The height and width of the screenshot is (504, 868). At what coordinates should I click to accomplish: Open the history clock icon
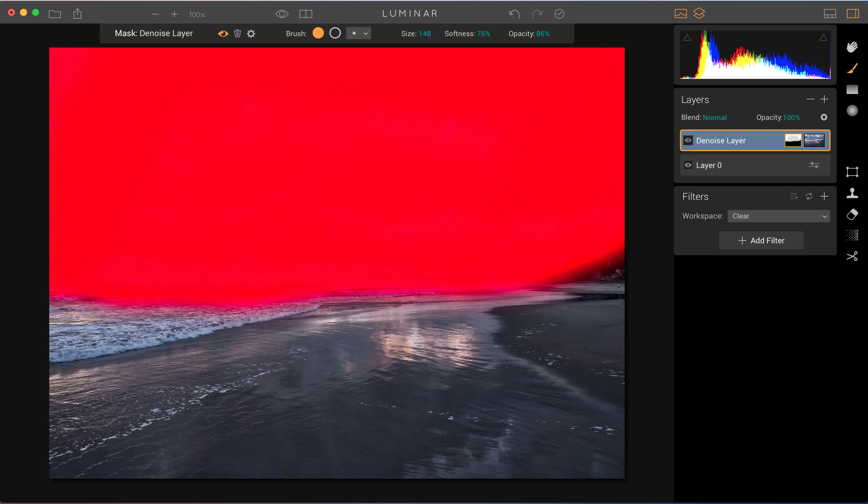559,14
